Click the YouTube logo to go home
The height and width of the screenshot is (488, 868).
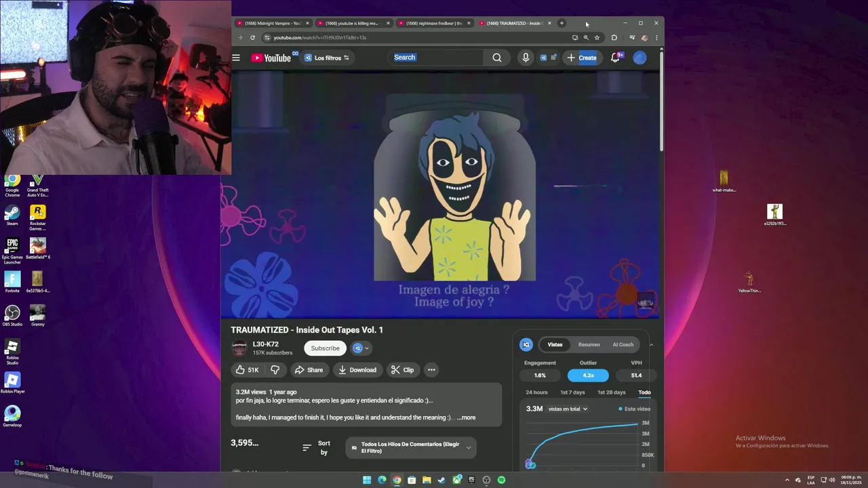pos(271,58)
